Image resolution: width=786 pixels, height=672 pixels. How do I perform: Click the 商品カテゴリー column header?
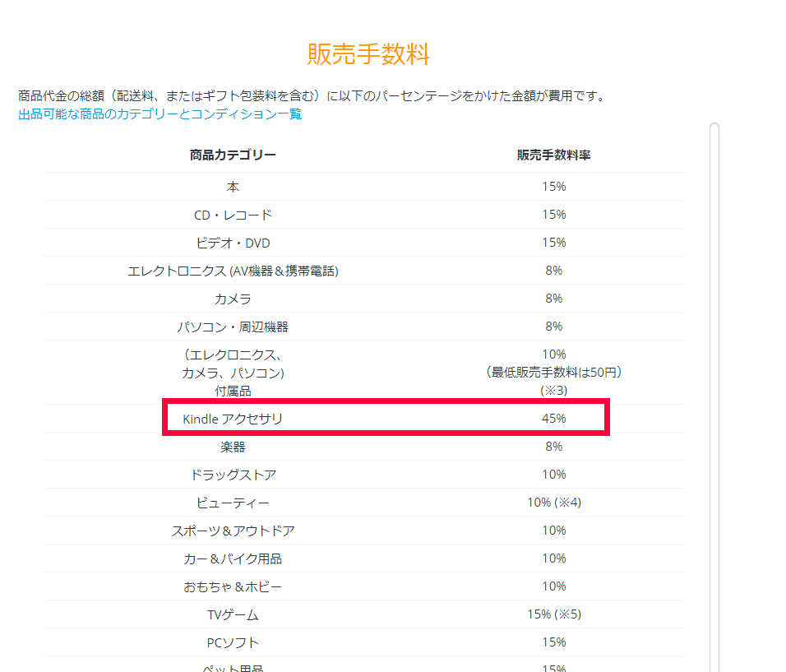click(x=233, y=155)
